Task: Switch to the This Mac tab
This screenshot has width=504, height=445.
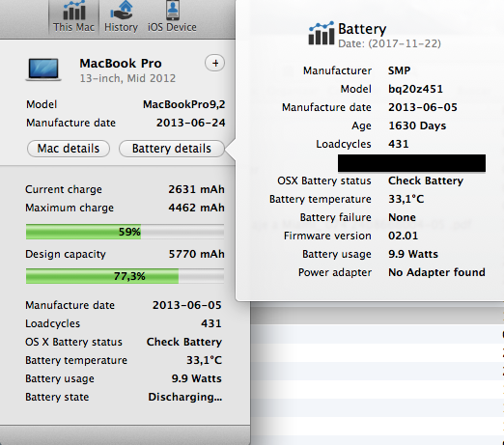Action: 74,16
